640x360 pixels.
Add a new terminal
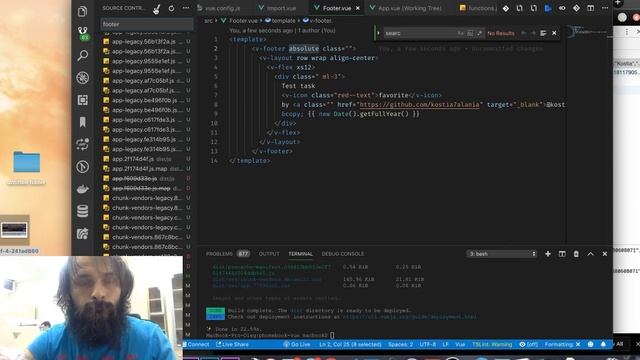[x=548, y=254]
